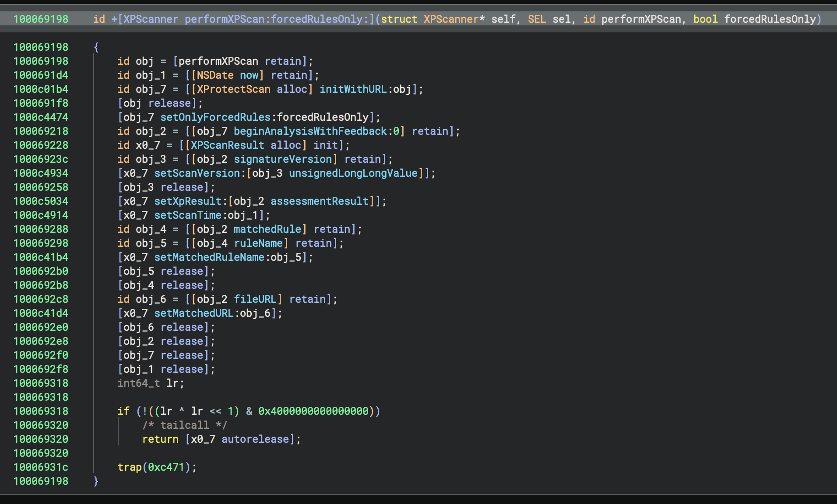Select the forcedRulesOnly parameter in function header
Screen dimensions: 837x504
pyautogui.click(x=770, y=19)
